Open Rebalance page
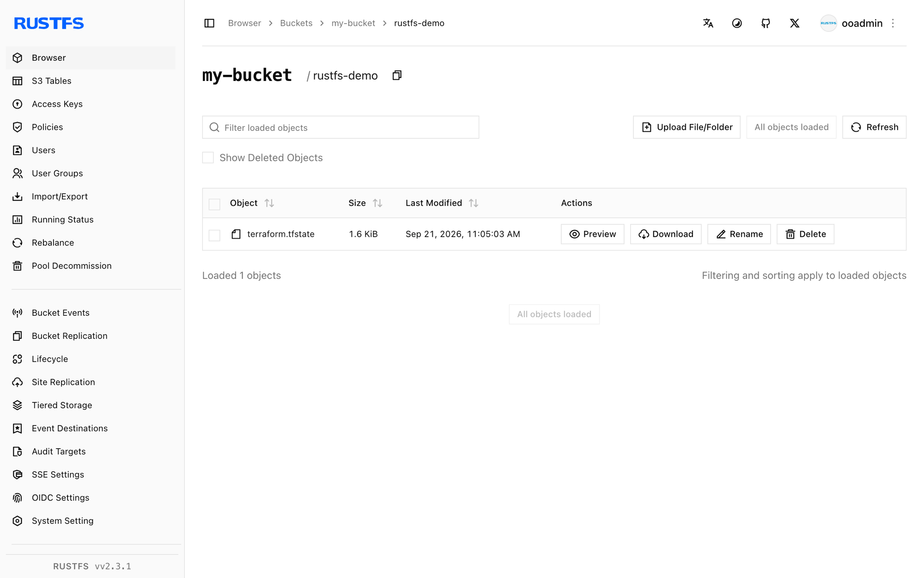Image resolution: width=924 pixels, height=578 pixels. tap(91, 243)
